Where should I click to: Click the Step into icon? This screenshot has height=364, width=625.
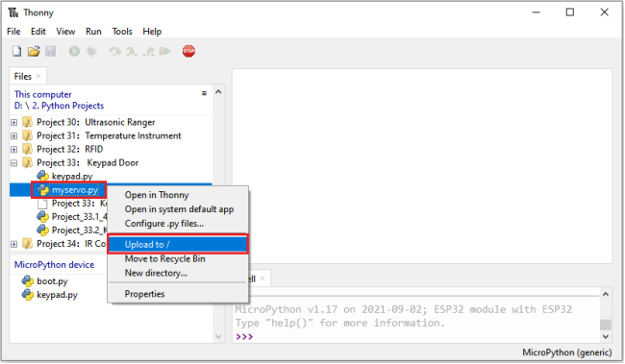click(x=132, y=51)
